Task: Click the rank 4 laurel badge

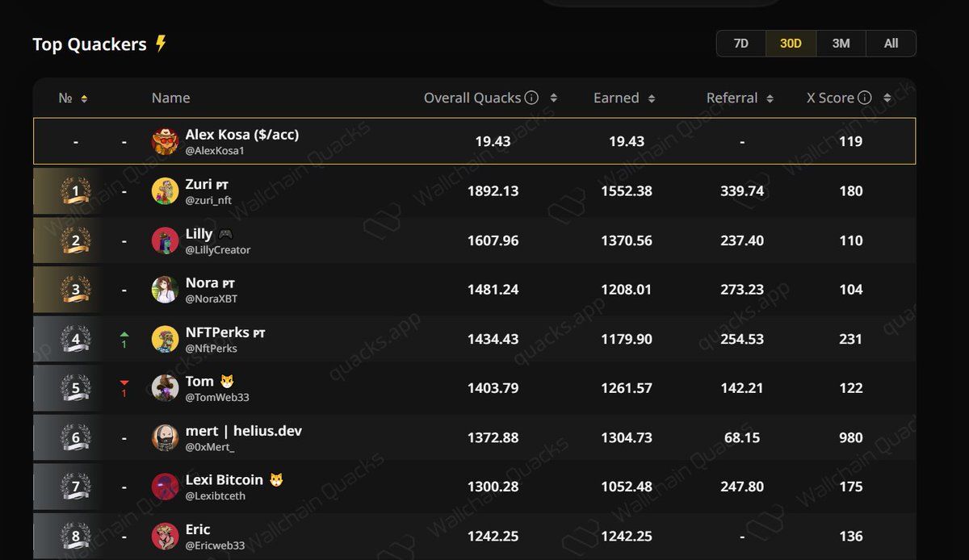Action: tap(76, 339)
